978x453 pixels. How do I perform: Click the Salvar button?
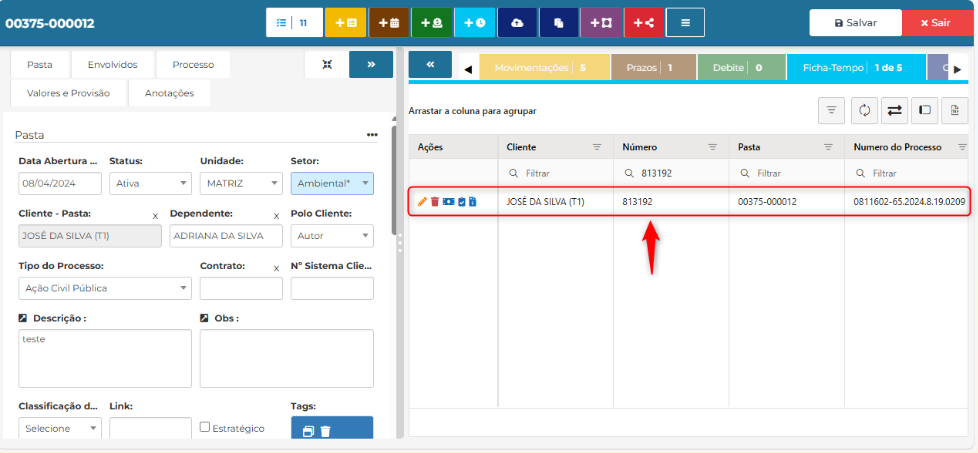click(x=856, y=22)
